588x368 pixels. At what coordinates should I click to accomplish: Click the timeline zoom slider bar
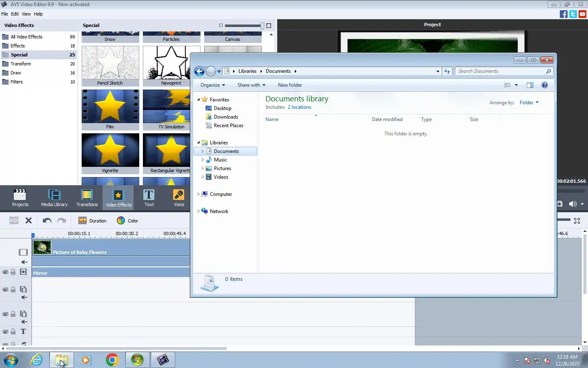pyautogui.click(x=564, y=220)
